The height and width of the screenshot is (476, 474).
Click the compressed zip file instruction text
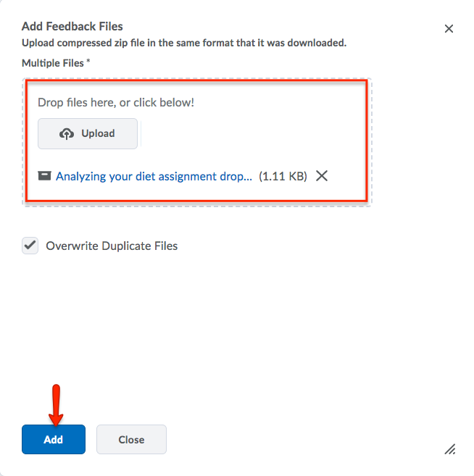coord(184,43)
